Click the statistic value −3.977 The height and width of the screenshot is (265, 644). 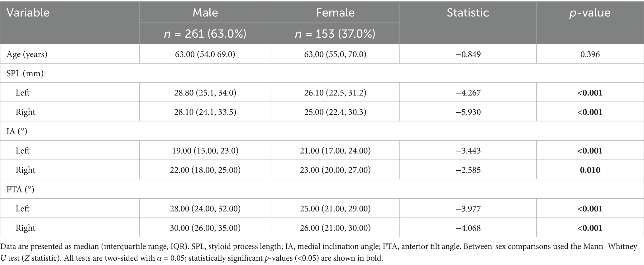coord(468,209)
